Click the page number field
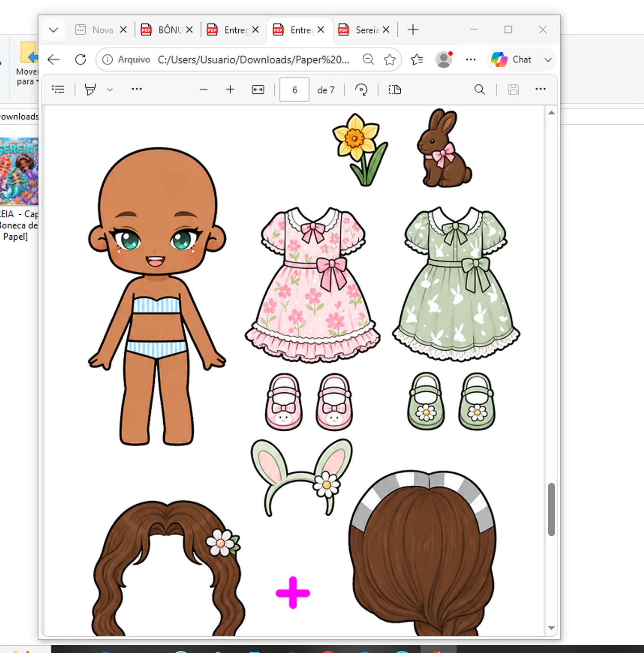 tap(294, 89)
